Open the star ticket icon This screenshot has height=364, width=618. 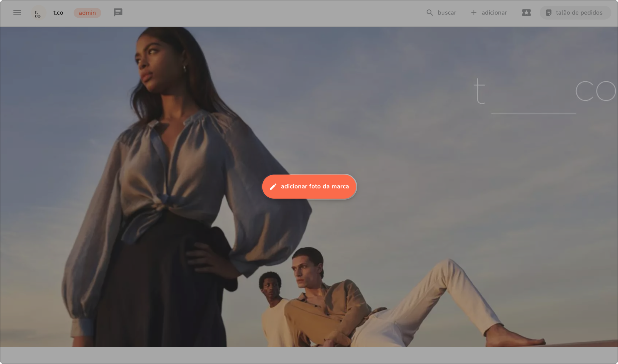pos(526,13)
